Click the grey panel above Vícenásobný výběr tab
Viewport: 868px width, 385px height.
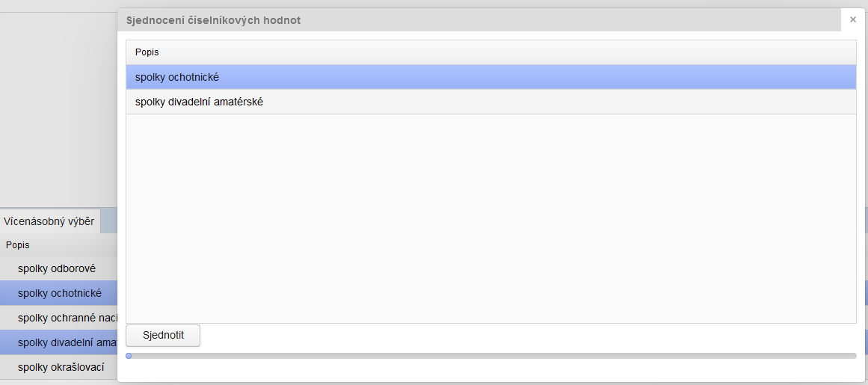(58, 112)
